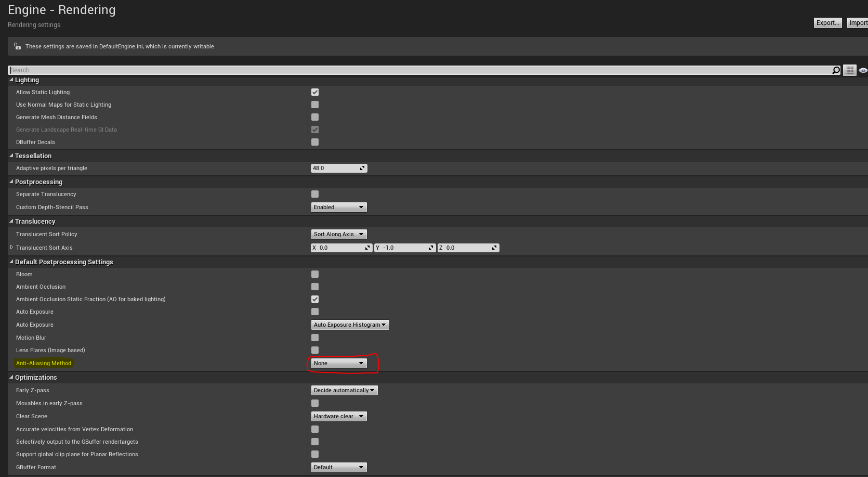The width and height of the screenshot is (868, 477).
Task: Open the view options grid icon
Action: (850, 70)
